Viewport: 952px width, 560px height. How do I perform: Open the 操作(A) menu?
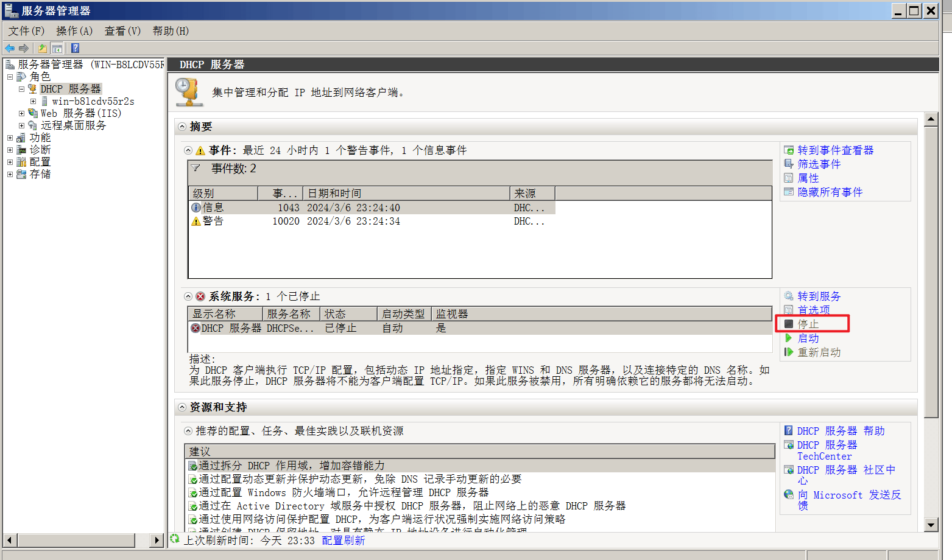coord(74,31)
